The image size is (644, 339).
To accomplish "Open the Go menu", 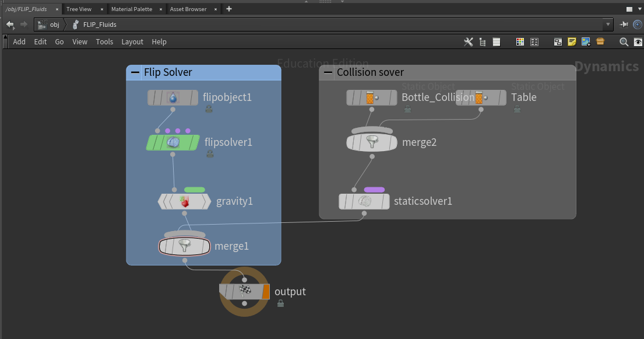I will click(x=59, y=42).
